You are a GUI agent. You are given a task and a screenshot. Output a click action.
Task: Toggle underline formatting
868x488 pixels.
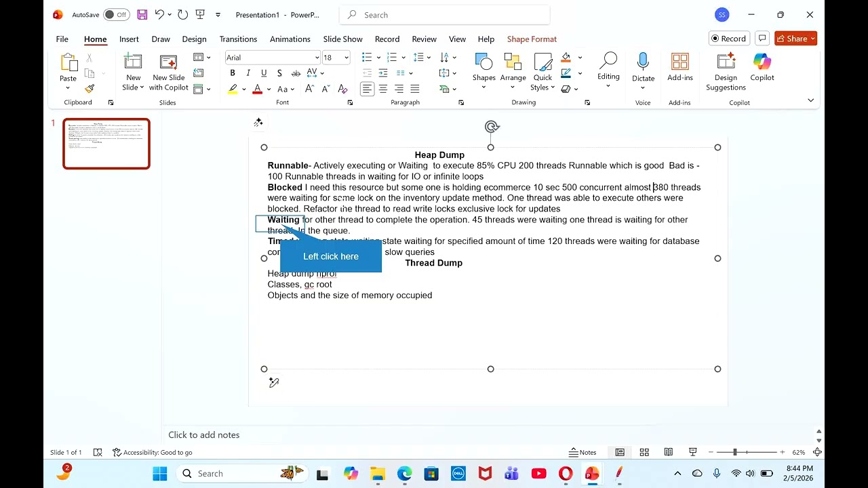point(264,73)
